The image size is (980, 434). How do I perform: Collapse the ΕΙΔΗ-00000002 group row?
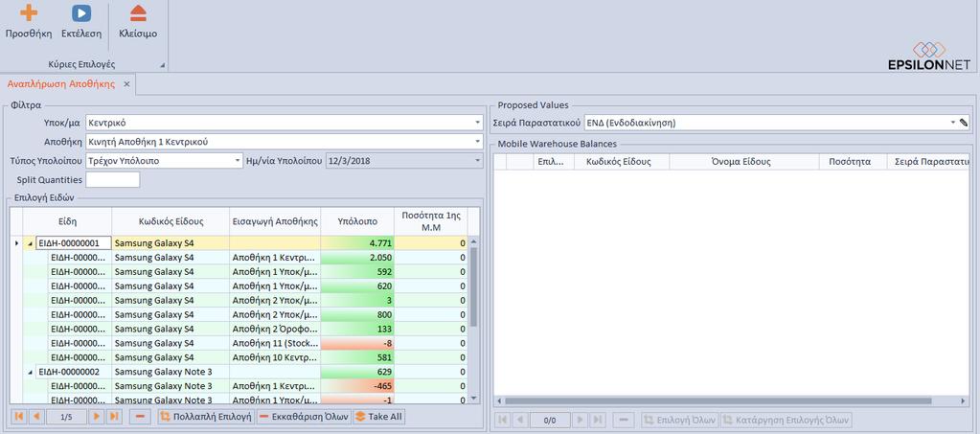coord(30,372)
